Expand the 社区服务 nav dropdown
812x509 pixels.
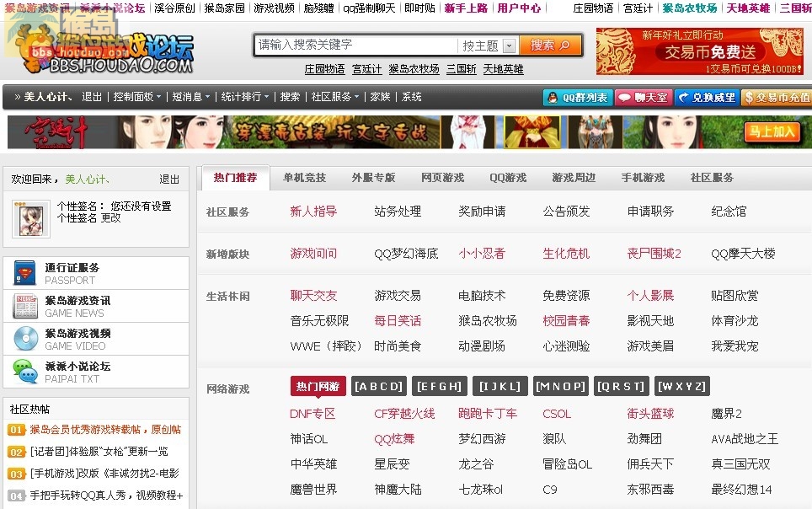[x=335, y=97]
